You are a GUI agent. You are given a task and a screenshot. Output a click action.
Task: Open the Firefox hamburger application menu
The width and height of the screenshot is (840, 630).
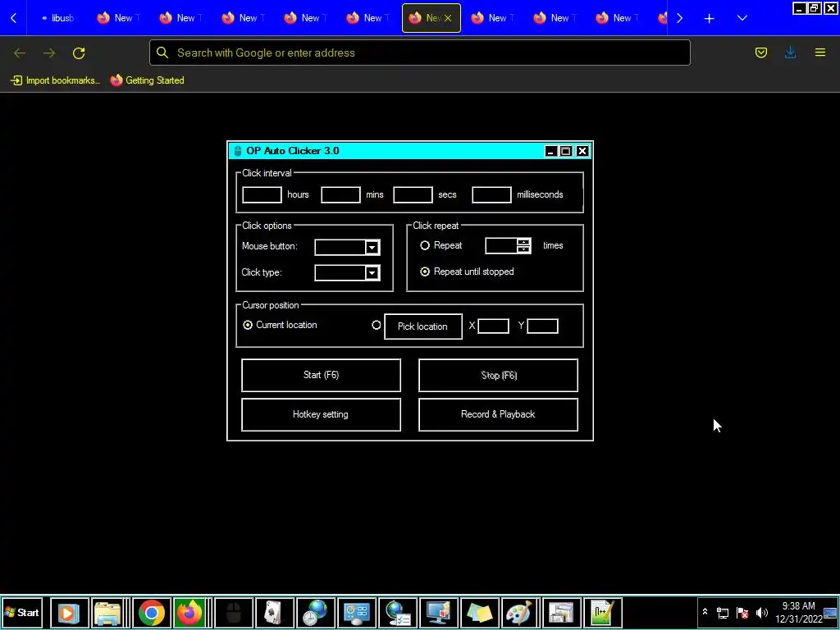[820, 52]
